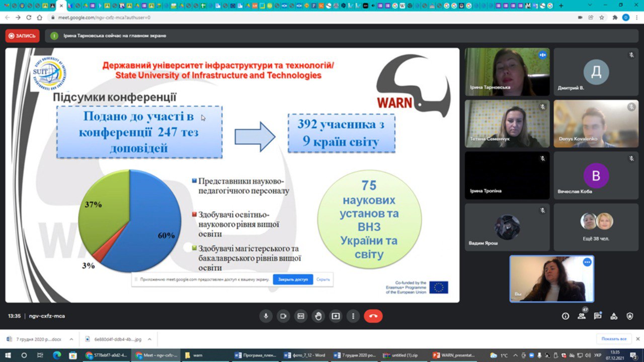Open the browser home page
644x362 pixels.
(40, 17)
